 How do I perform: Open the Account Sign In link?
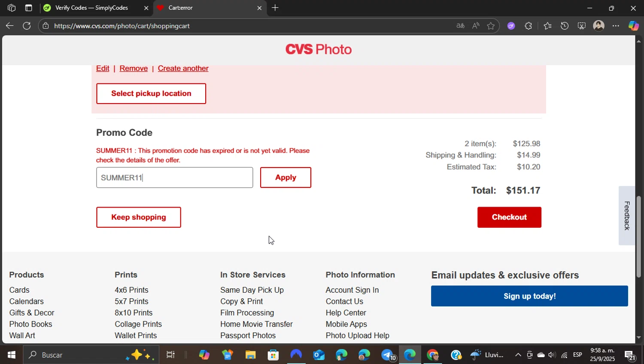[352, 290]
